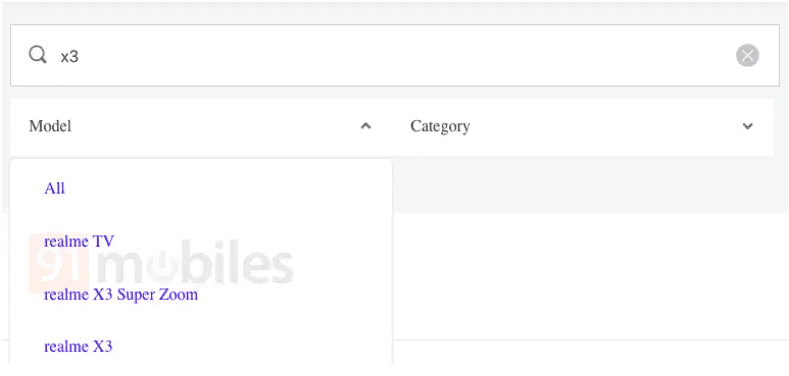The image size is (789, 376).
Task: Focus the search input field containing x3
Action: (395, 55)
